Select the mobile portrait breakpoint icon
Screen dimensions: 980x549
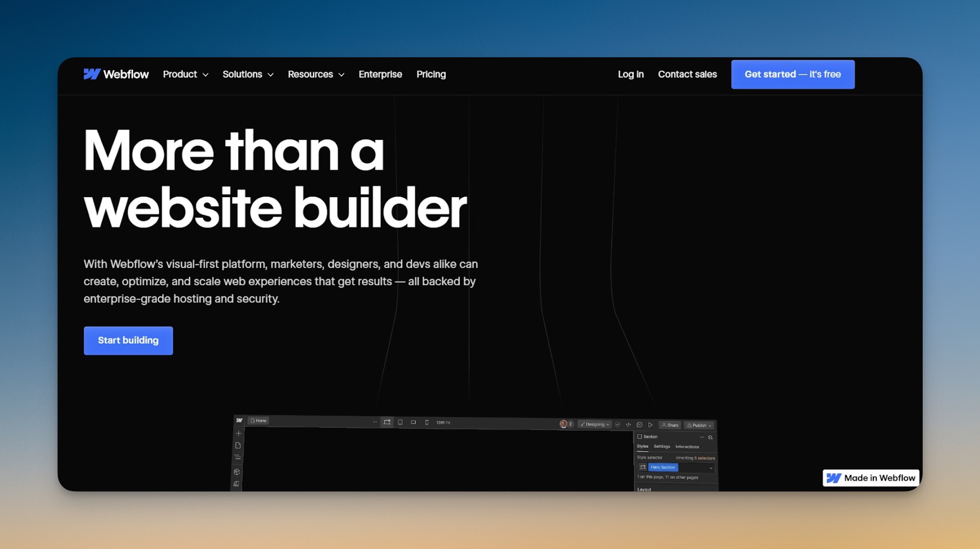pyautogui.click(x=427, y=423)
